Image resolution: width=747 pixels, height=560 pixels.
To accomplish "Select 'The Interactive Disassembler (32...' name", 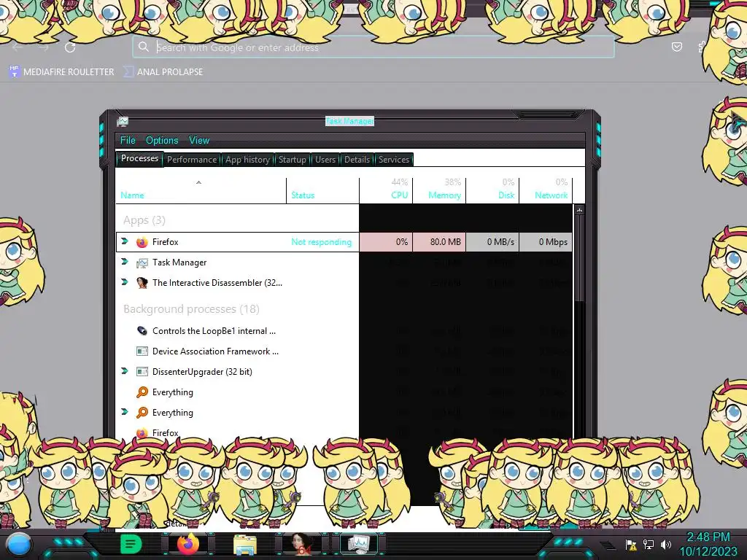I will [217, 283].
